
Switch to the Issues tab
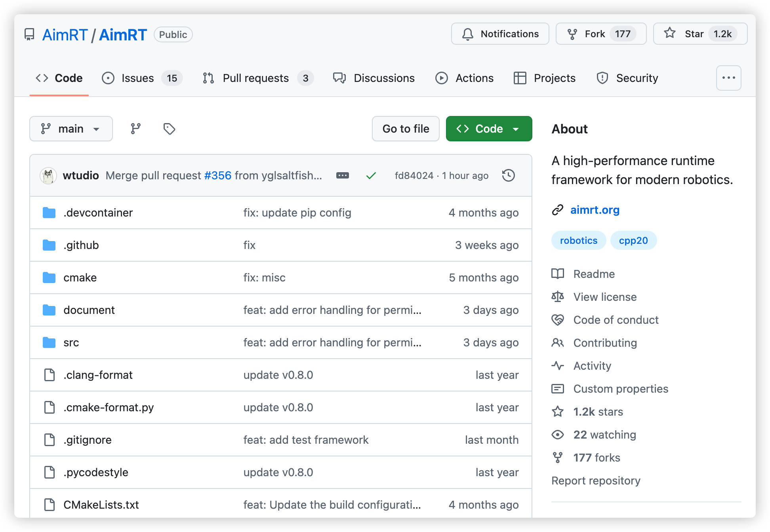click(x=137, y=78)
